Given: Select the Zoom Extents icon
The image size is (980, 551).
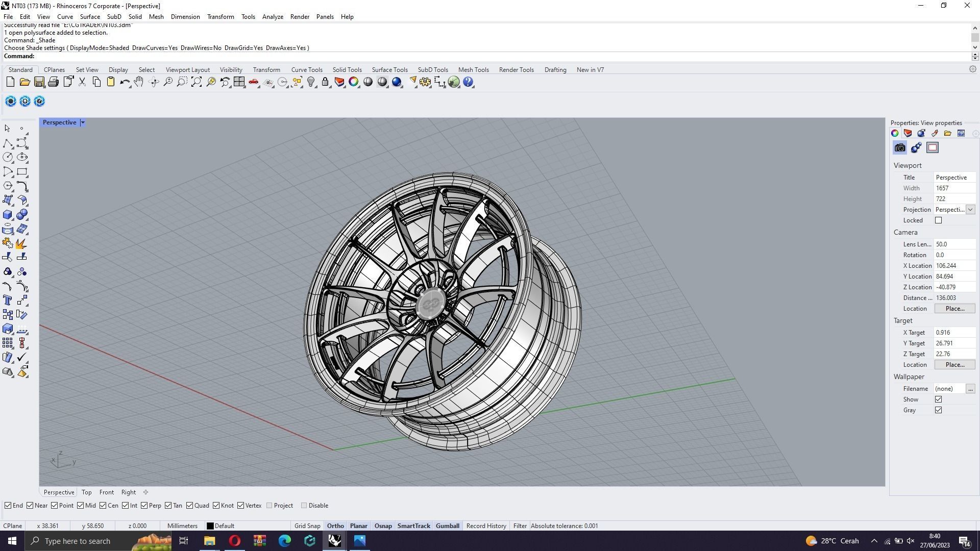Looking at the screenshot, I should tap(197, 82).
